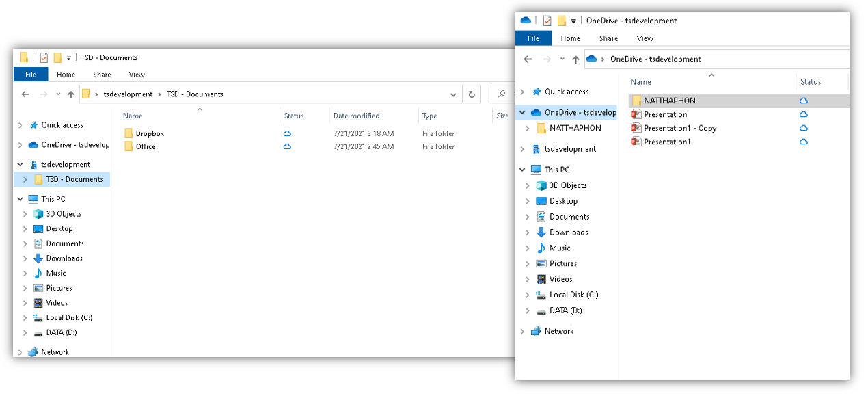Click the Properties checkmark icon in TSD title bar
Image resolution: width=868 pixels, height=398 pixels.
click(x=44, y=57)
